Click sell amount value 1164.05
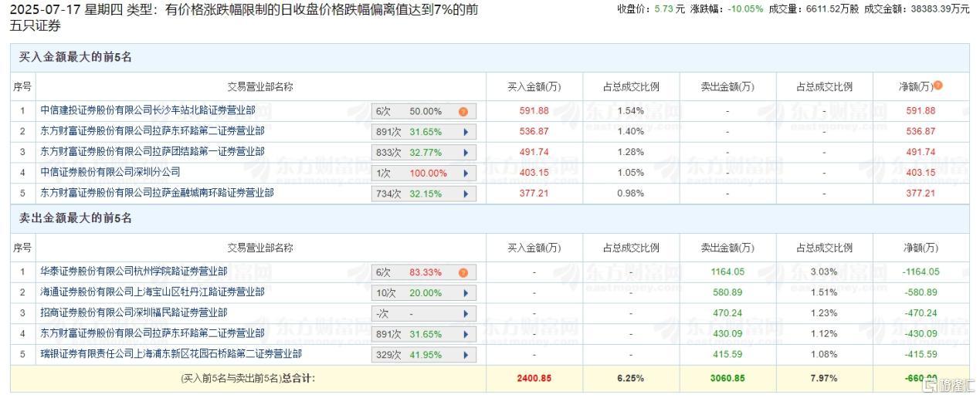This screenshot has height=398, width=980. click(727, 272)
